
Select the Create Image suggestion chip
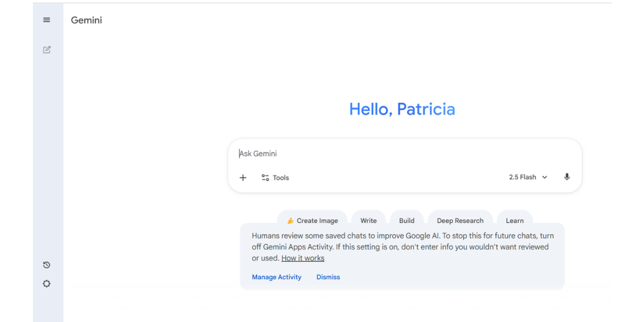312,220
